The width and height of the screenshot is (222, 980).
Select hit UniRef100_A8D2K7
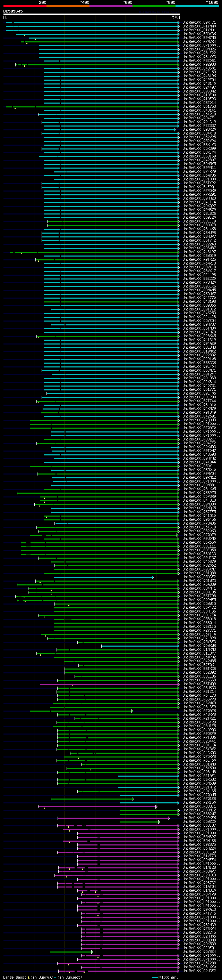tap(199, 439)
